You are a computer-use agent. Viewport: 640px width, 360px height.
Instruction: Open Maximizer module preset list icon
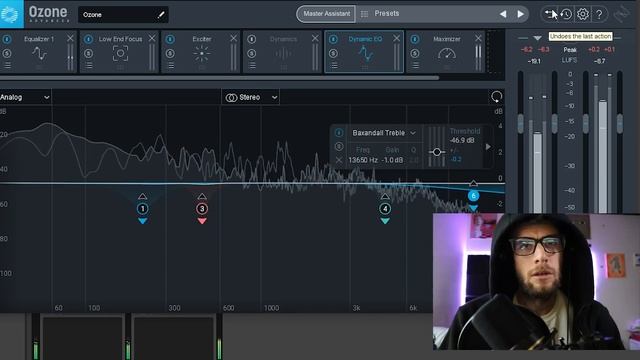(x=415, y=65)
